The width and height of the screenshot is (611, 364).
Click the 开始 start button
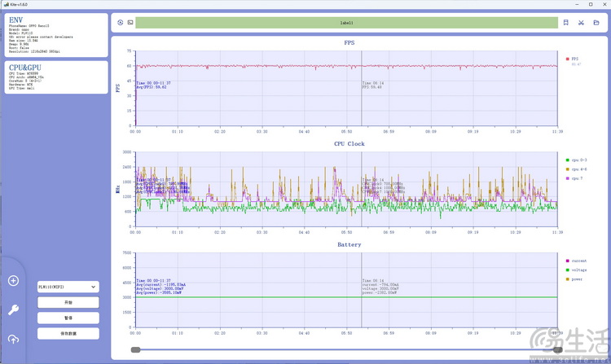pyautogui.click(x=68, y=302)
